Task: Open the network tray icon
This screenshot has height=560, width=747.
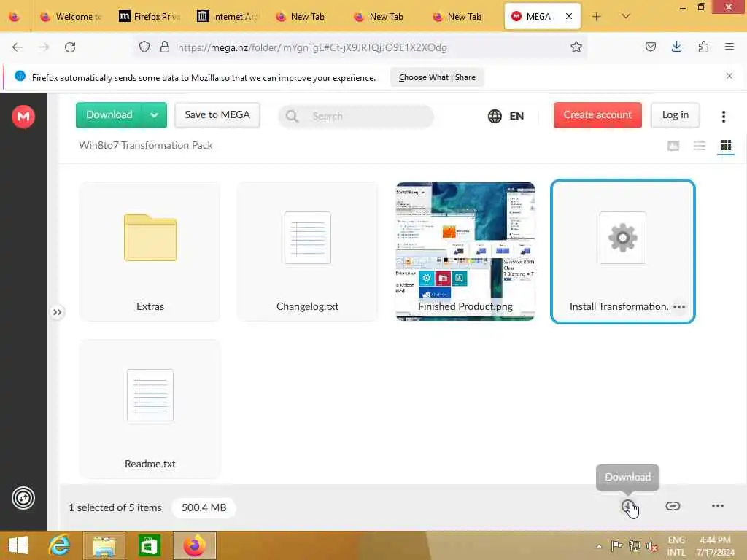Action: (634, 545)
